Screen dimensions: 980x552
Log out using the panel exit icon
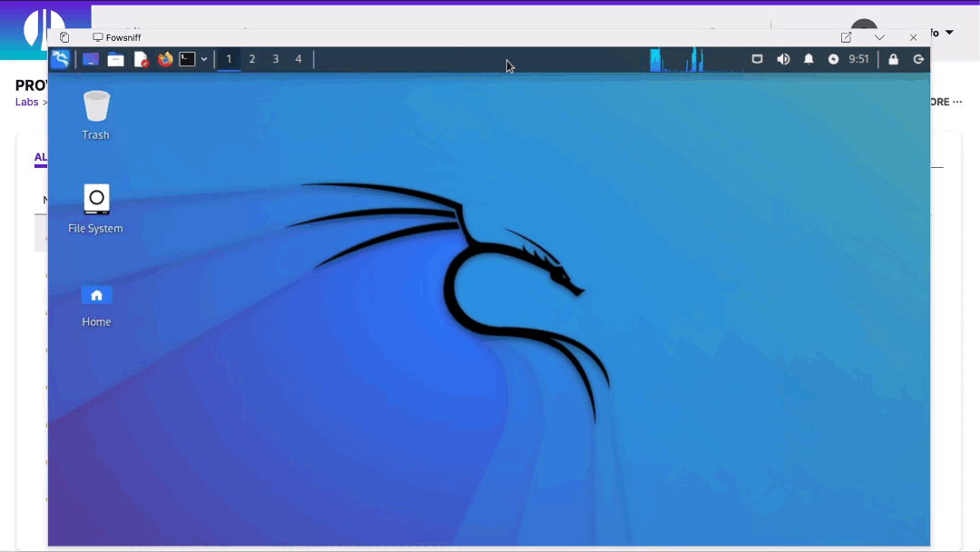[918, 59]
